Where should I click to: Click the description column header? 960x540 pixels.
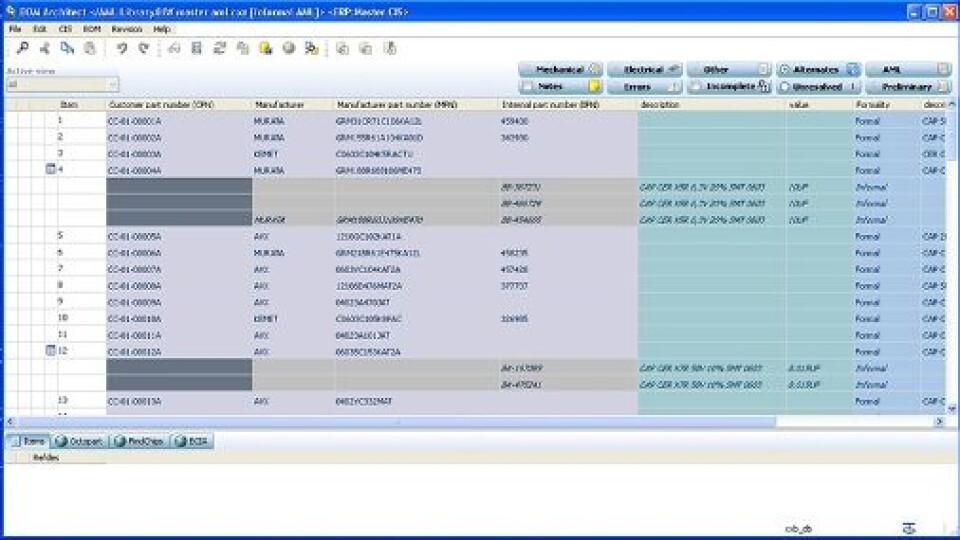click(x=712, y=105)
